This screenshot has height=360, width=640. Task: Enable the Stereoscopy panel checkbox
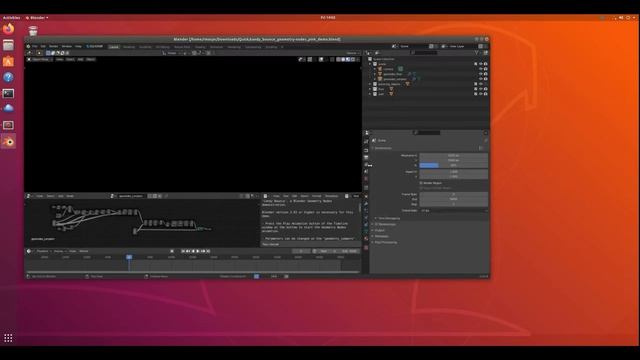coord(376,224)
